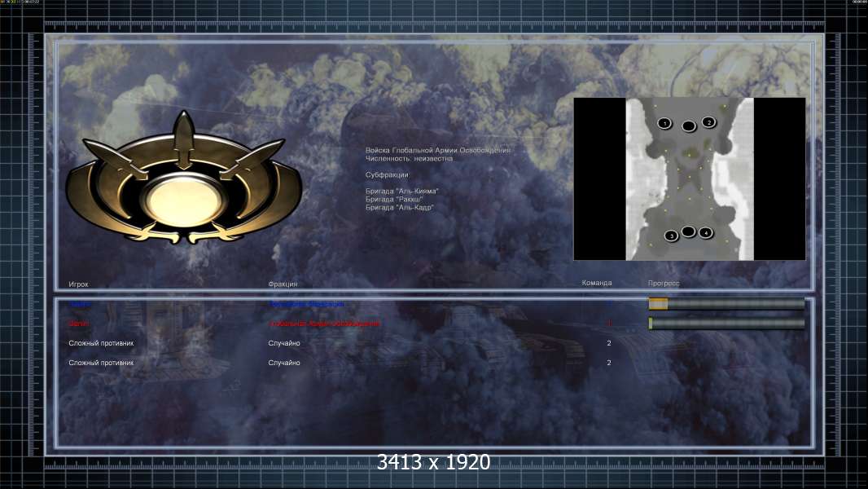Click the red player's name in the list
The image size is (868, 489).
pos(79,324)
